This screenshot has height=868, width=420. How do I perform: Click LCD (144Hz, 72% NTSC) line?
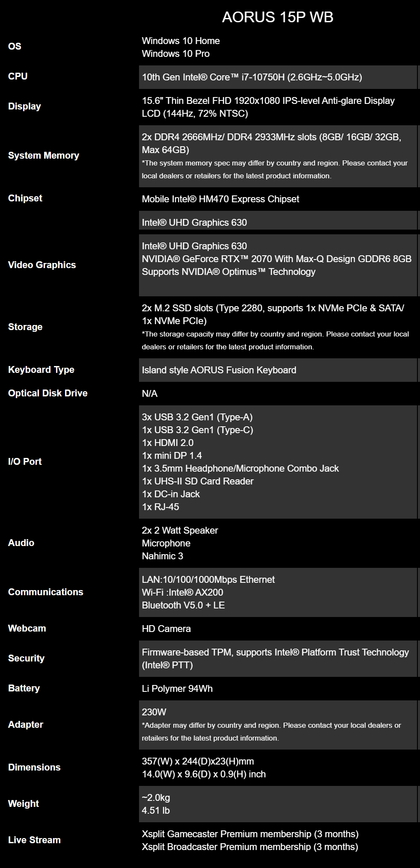(195, 114)
